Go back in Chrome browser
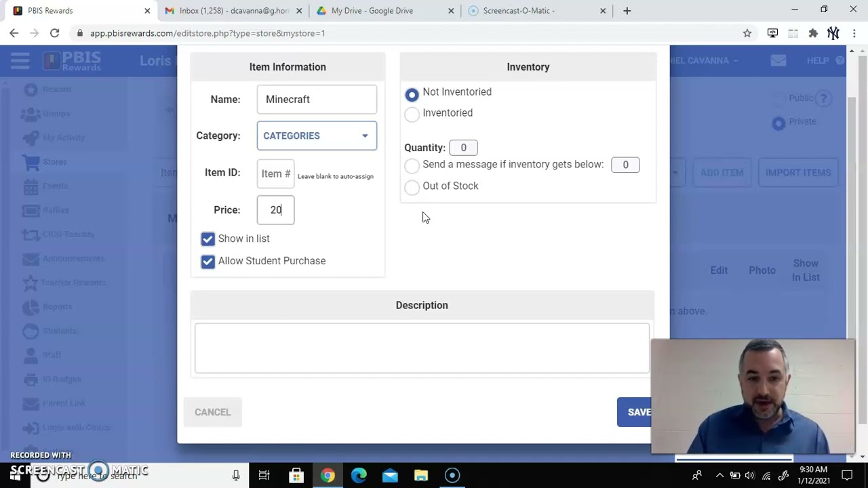The height and width of the screenshot is (488, 868). coord(14,33)
